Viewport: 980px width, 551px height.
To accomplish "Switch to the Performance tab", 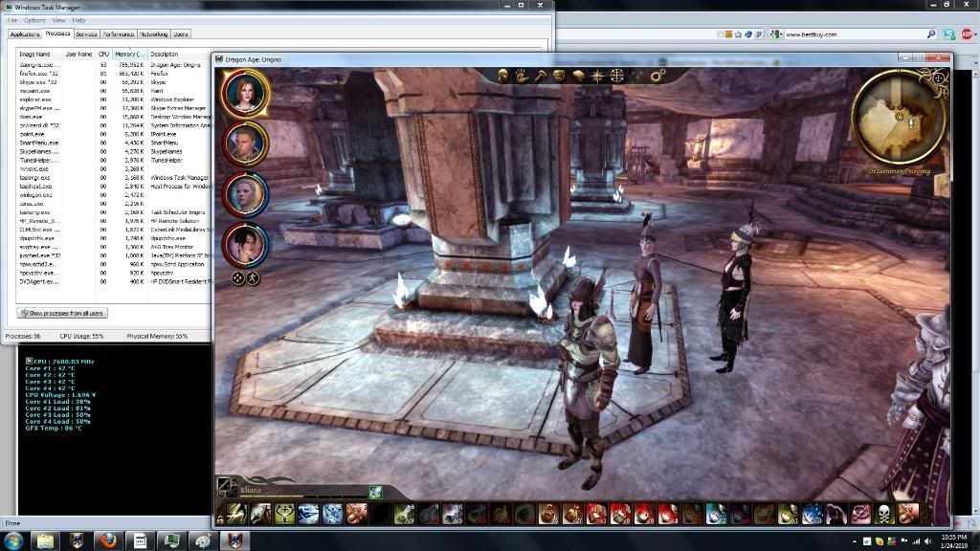I will click(x=119, y=33).
